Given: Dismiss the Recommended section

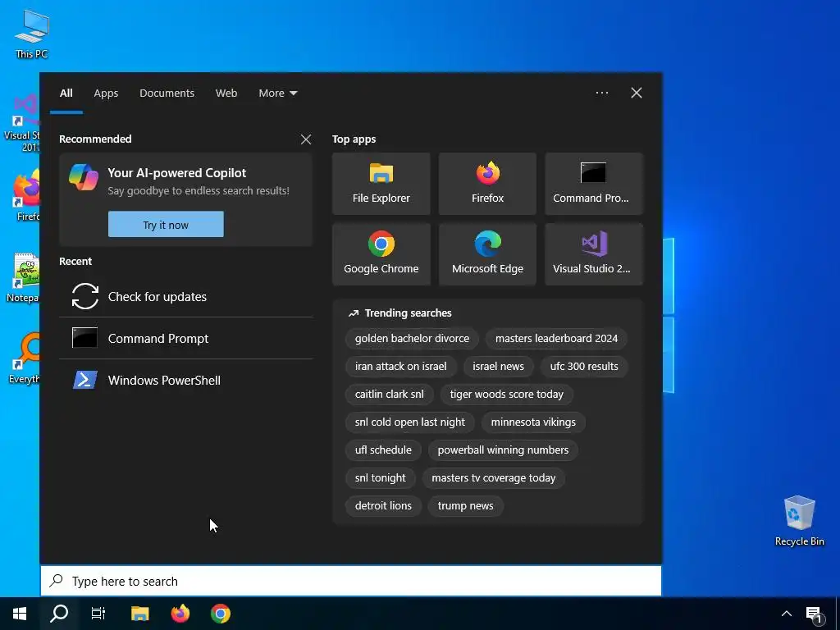Looking at the screenshot, I should tap(306, 139).
